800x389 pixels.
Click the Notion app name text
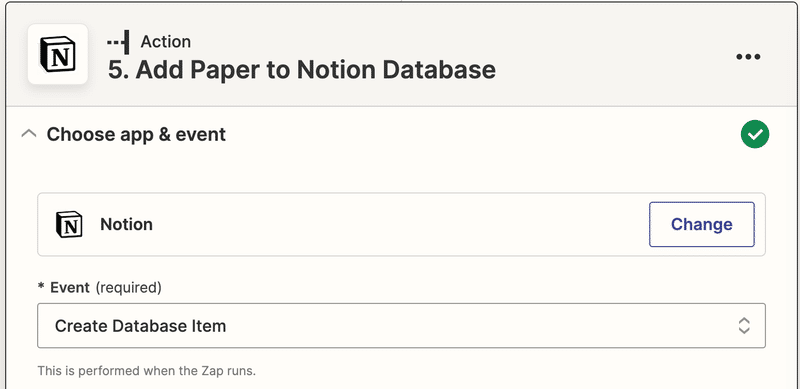tap(127, 224)
